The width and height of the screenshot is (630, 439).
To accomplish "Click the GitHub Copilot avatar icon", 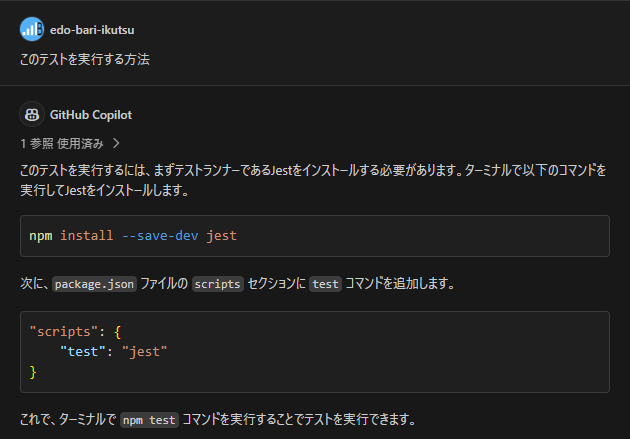I will pyautogui.click(x=32, y=114).
